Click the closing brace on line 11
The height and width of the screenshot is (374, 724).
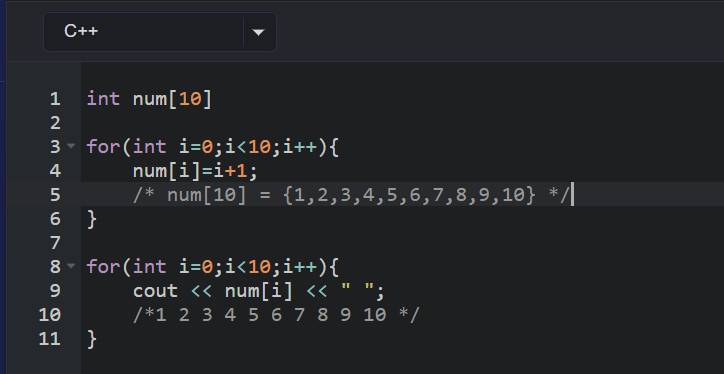click(91, 339)
